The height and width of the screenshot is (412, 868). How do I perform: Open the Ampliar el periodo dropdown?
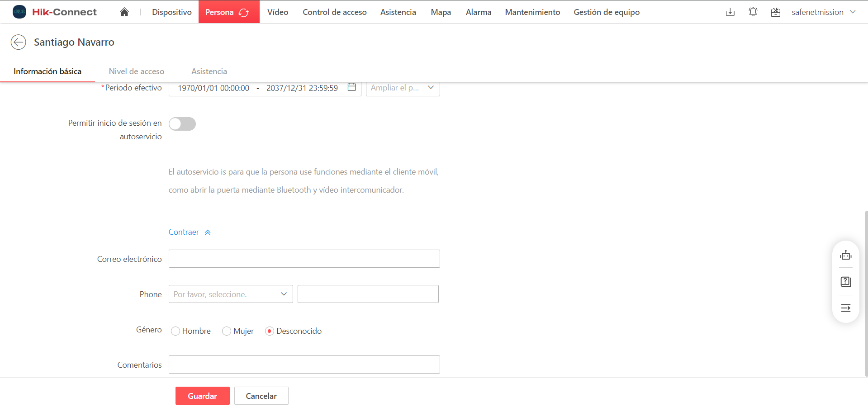coord(403,88)
